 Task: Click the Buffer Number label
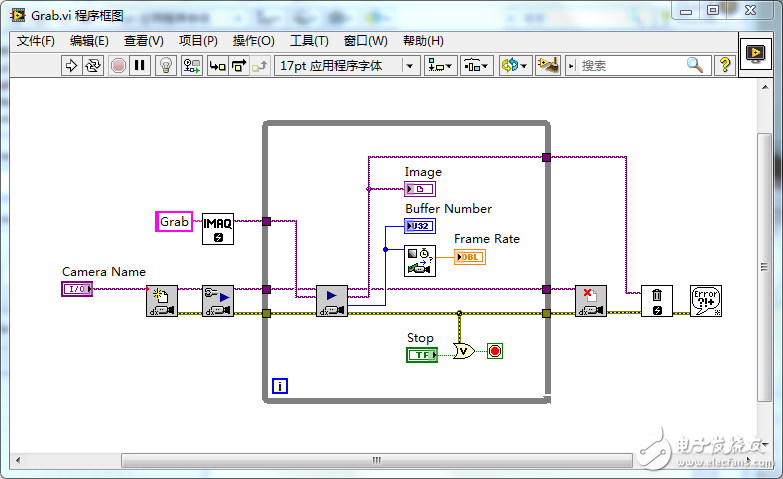[x=448, y=209]
